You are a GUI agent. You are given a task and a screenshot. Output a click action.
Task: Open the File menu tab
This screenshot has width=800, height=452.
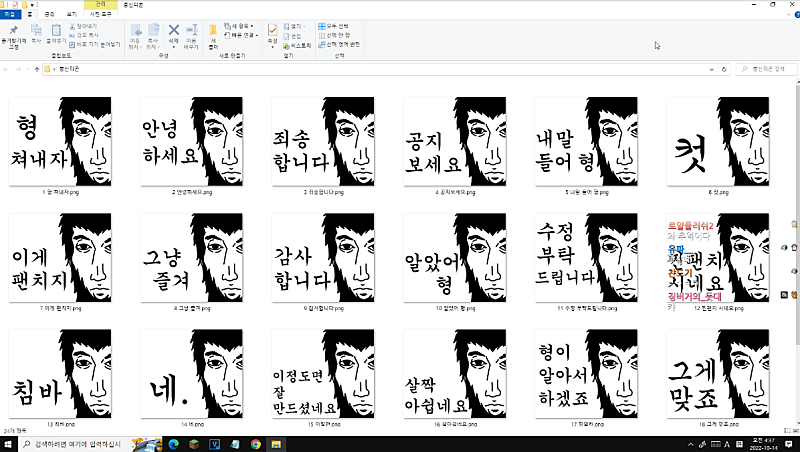click(x=11, y=15)
